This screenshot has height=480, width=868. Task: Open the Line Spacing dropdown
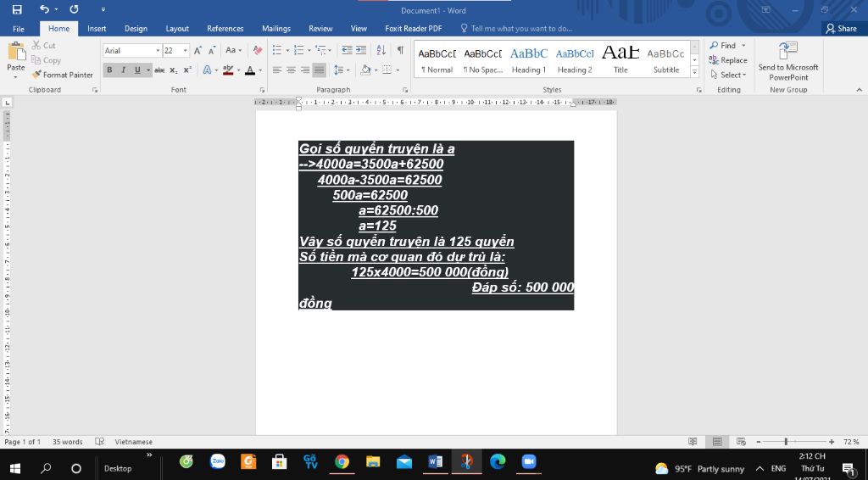pyautogui.click(x=348, y=70)
